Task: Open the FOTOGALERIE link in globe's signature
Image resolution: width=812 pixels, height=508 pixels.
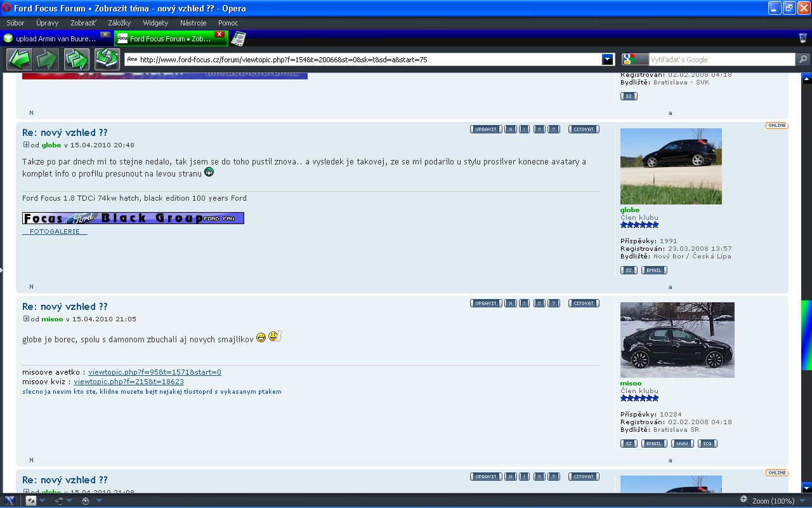Action: (55, 232)
